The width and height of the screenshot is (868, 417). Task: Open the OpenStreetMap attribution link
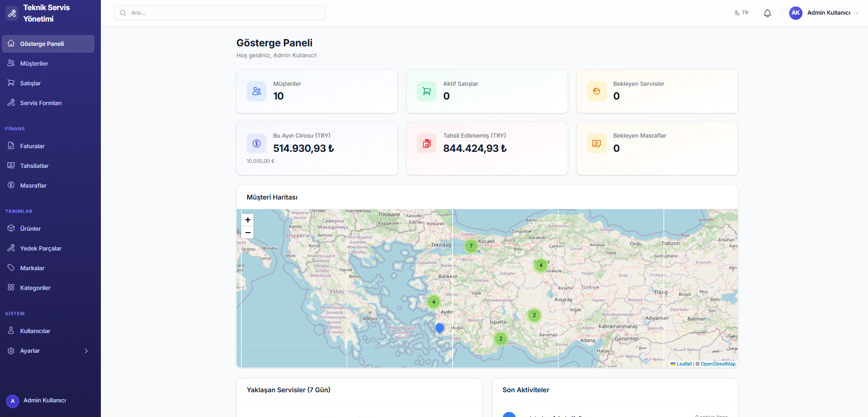[718, 364]
